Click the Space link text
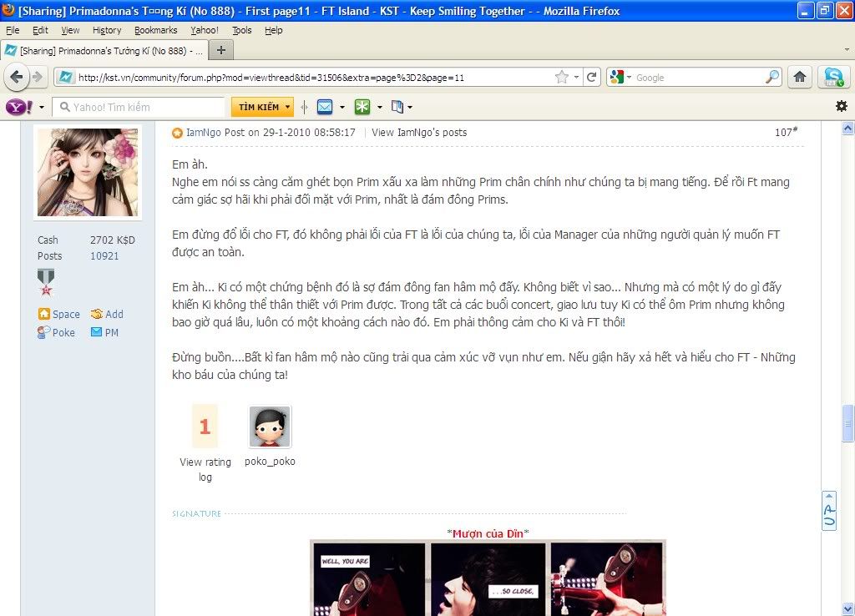This screenshot has width=855, height=616. [x=66, y=315]
